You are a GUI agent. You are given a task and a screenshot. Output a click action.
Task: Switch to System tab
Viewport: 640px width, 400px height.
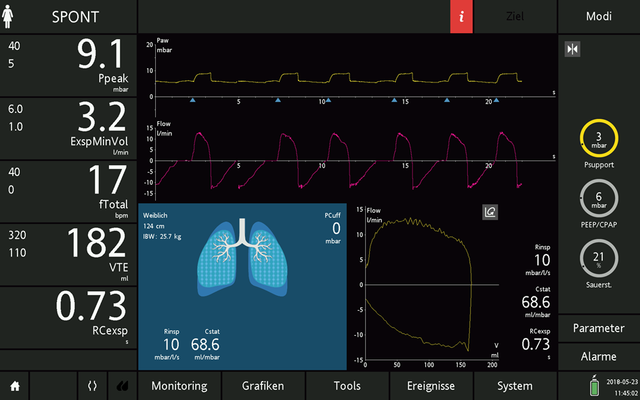pyautogui.click(x=515, y=386)
